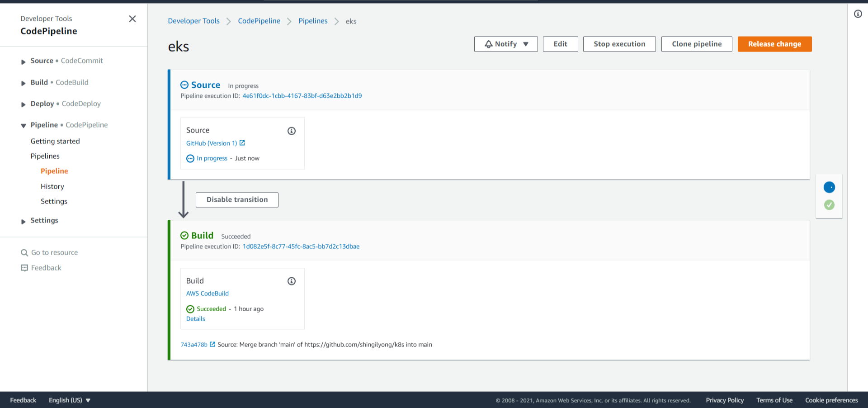Click the Release change button

775,44
